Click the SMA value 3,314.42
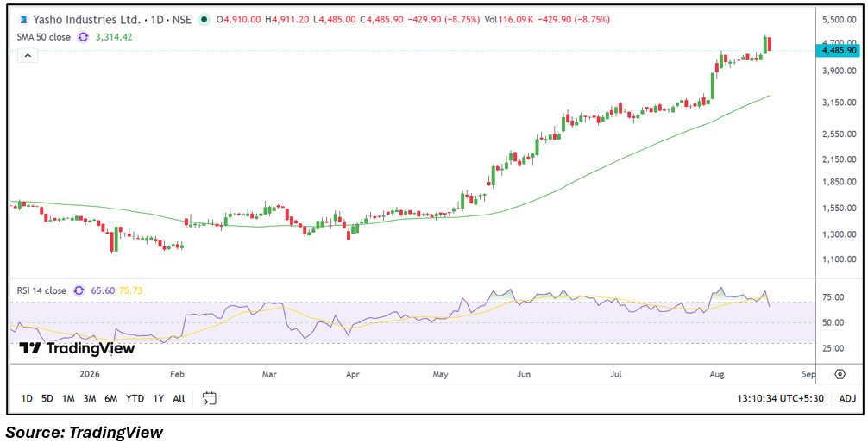Image resolution: width=868 pixels, height=443 pixels. 114,37
